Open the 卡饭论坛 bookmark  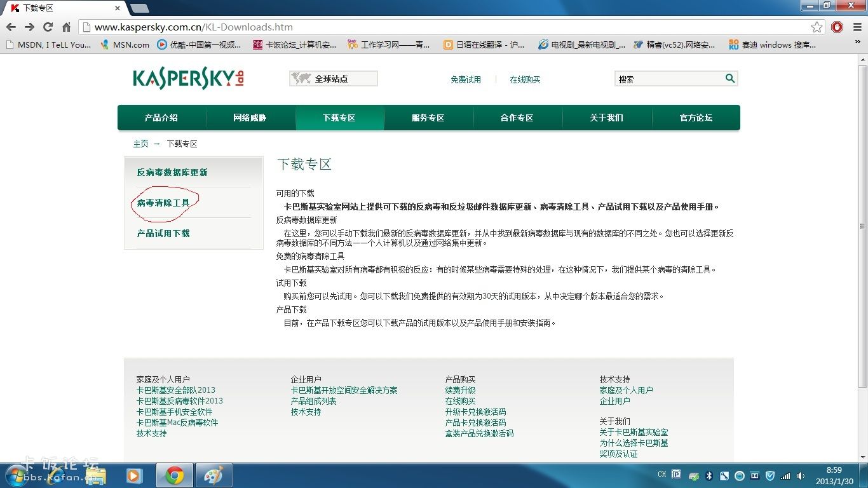pos(295,44)
